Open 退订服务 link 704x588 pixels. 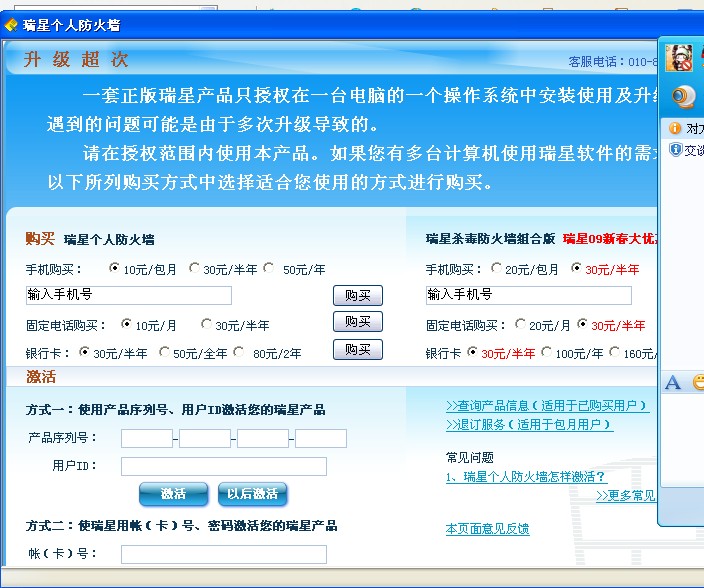tap(529, 425)
